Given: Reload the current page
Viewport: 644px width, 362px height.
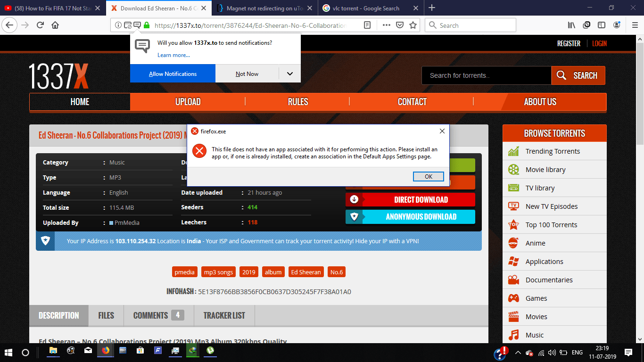Looking at the screenshot, I should (x=40, y=25).
